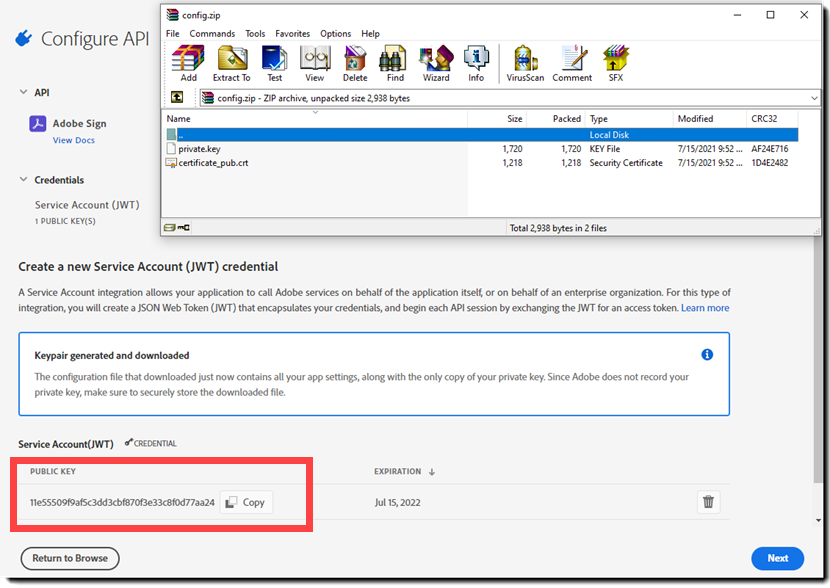Open the Commands menu
This screenshot has height=588, width=830.
coord(212,33)
